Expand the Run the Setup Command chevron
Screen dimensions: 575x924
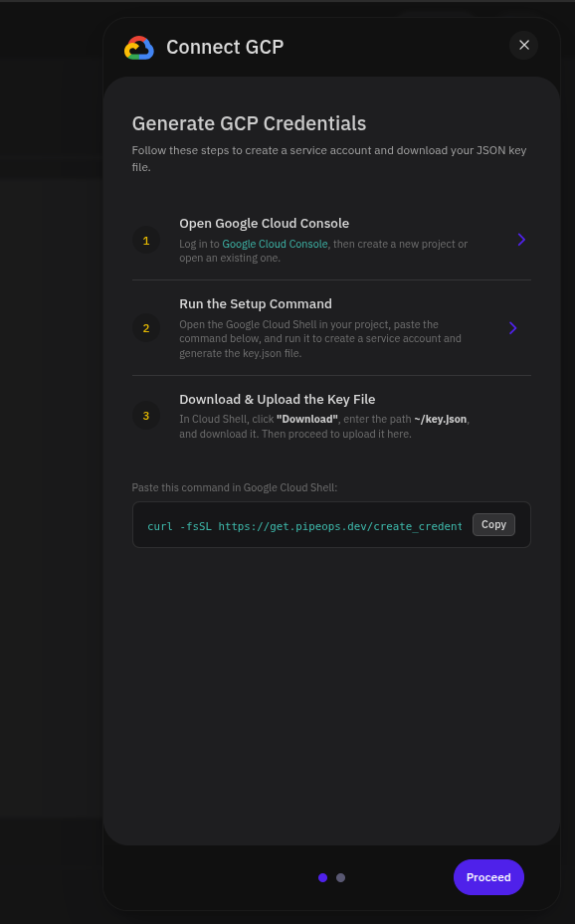coord(513,328)
